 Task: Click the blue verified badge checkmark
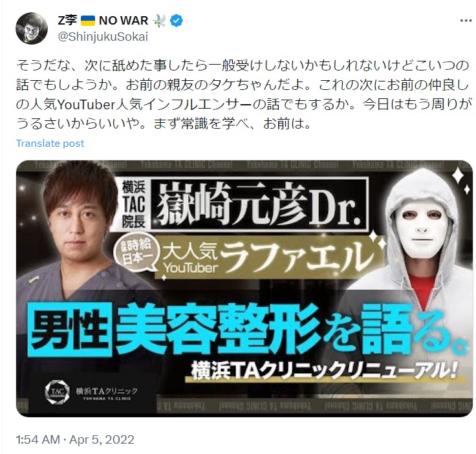177,21
